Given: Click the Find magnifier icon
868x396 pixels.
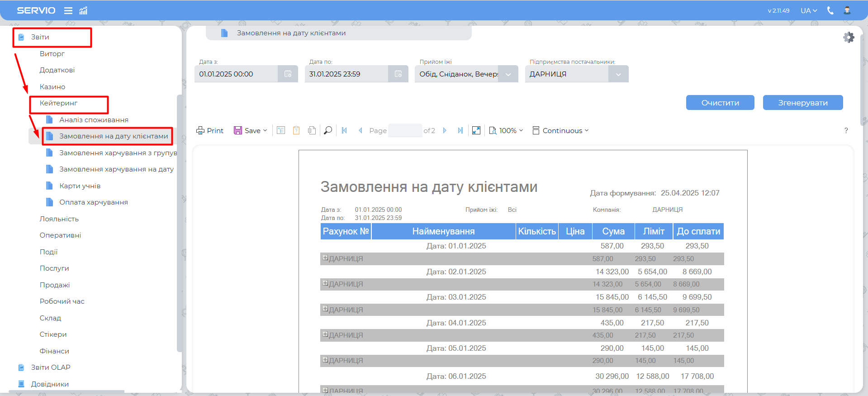Looking at the screenshot, I should tap(328, 130).
